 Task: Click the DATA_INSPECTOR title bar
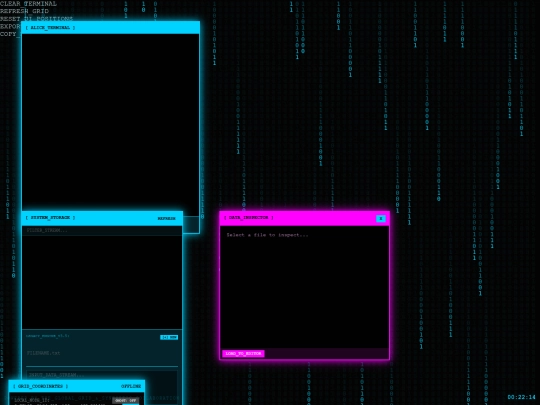(304, 218)
